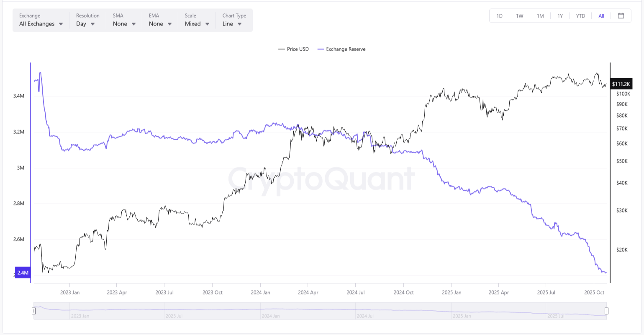Open the Exchange dropdown showing All Exchanges
Viewport: 644px width, 335px height.
[40, 24]
